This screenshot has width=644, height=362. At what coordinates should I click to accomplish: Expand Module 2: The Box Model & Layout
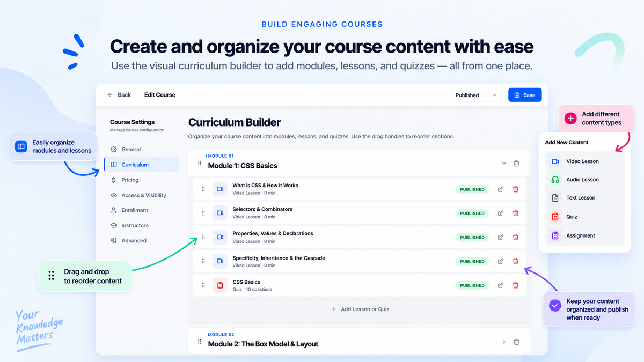click(x=503, y=342)
